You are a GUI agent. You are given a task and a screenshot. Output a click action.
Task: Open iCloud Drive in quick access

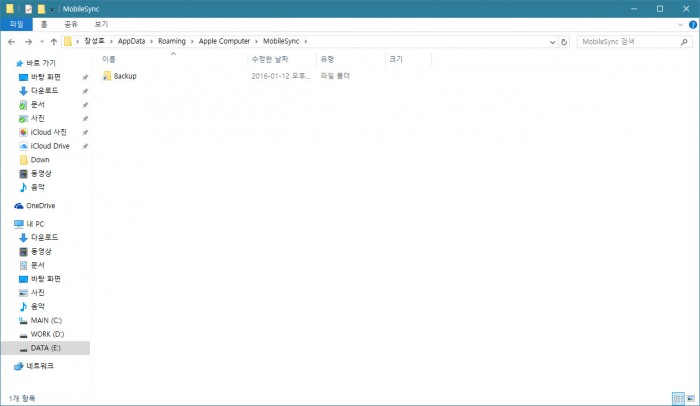tap(49, 146)
